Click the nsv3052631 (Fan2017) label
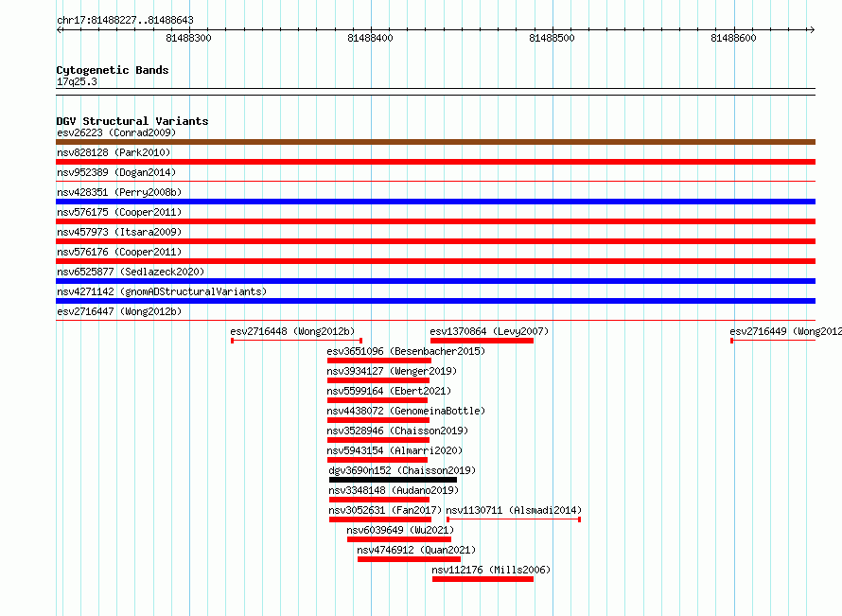Viewport: 842px width, 616px height. (x=385, y=510)
